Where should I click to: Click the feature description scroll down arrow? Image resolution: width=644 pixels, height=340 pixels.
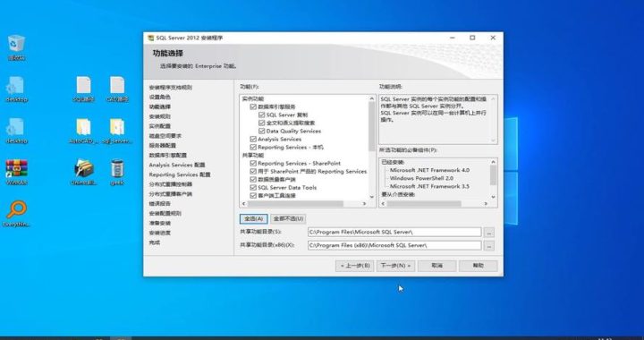(x=493, y=140)
